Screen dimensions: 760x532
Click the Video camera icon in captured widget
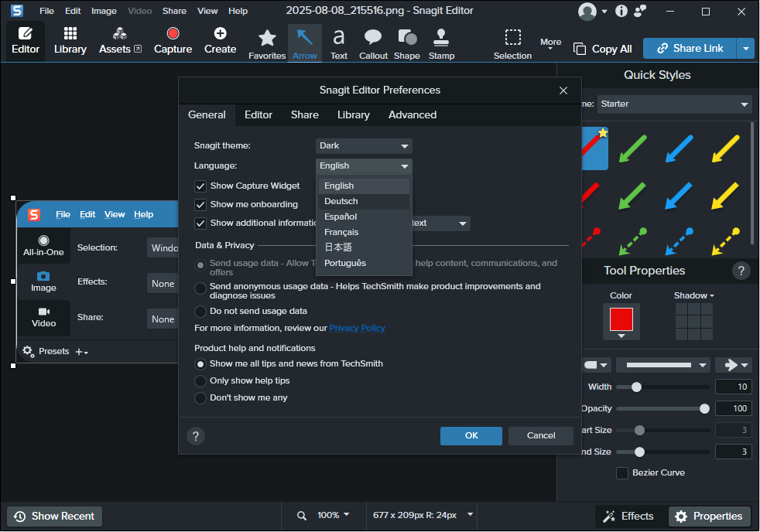[x=43, y=312]
